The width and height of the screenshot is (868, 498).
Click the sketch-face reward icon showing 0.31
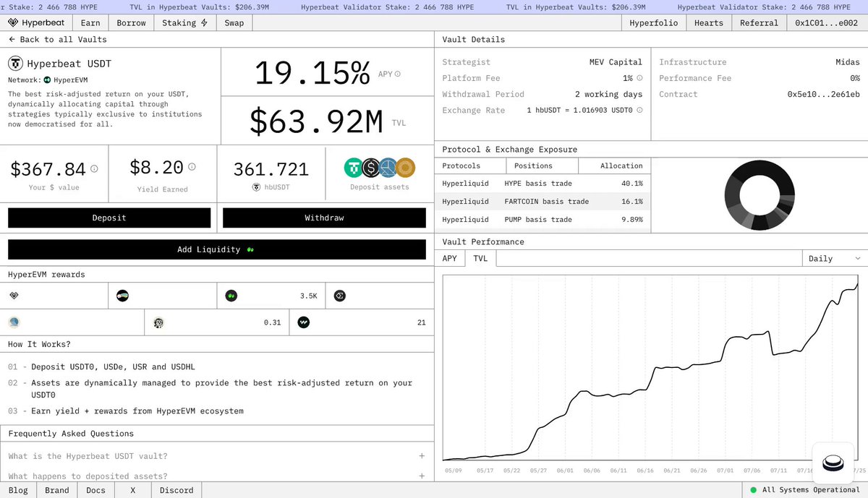click(158, 322)
